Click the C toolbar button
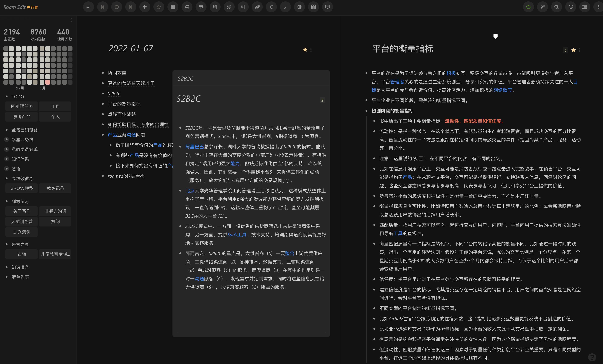The height and width of the screenshot is (364, 603). (x=271, y=7)
